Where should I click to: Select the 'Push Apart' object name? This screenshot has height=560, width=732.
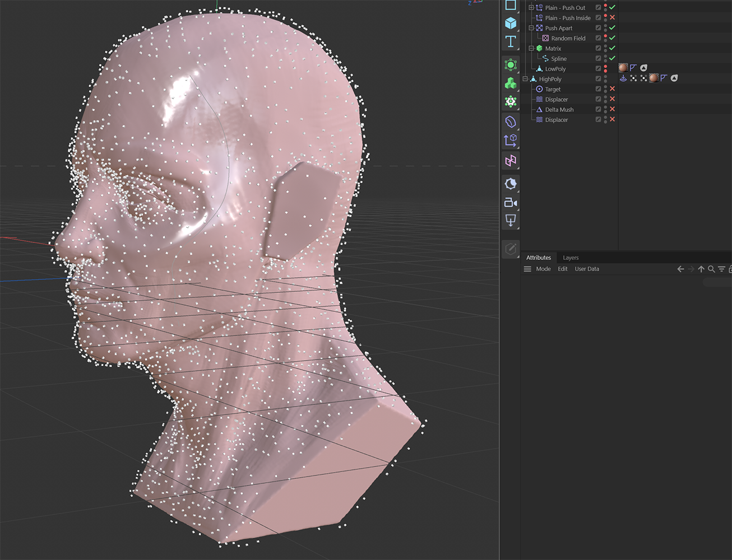click(559, 28)
